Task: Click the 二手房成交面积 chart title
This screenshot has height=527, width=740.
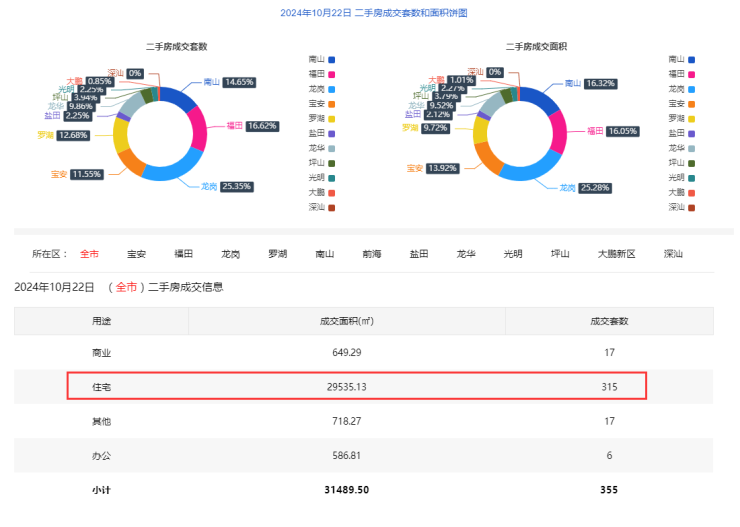Action: (x=537, y=47)
